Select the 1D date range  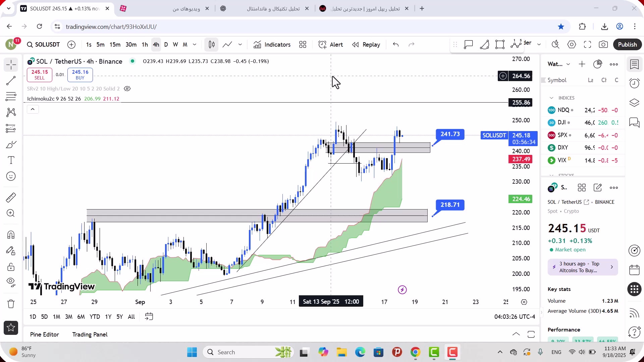(33, 317)
